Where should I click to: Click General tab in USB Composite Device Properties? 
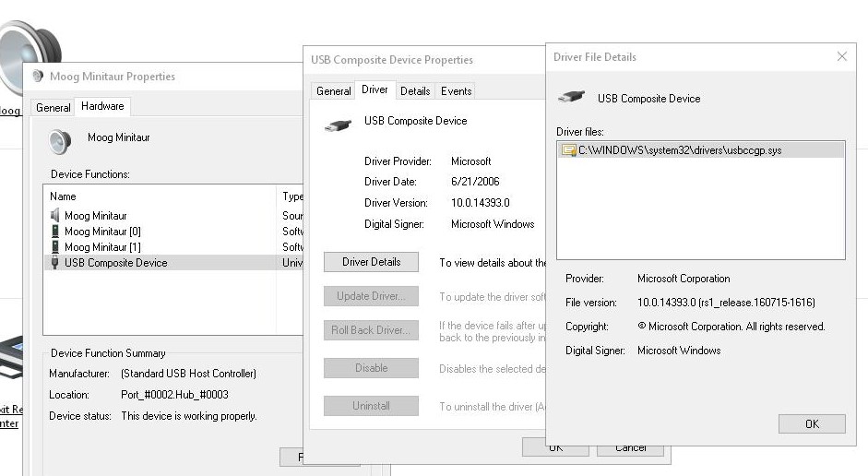coord(333,91)
